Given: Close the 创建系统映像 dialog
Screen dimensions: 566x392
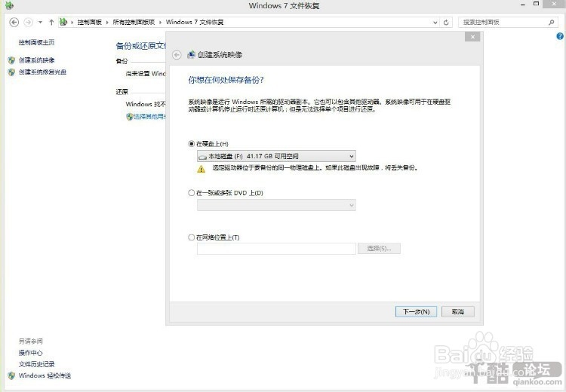Looking at the screenshot, I should (472, 36).
